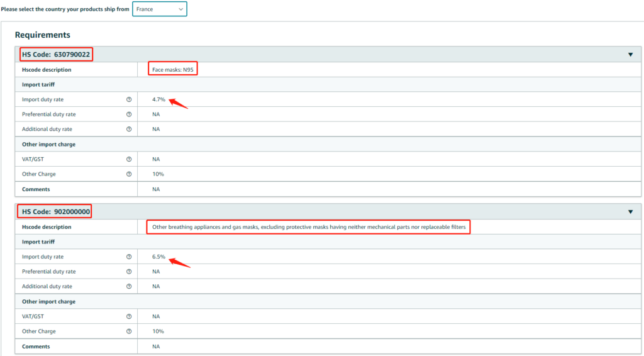
Task: Click help icon for Other Charge under 630790022
Action: point(129,174)
